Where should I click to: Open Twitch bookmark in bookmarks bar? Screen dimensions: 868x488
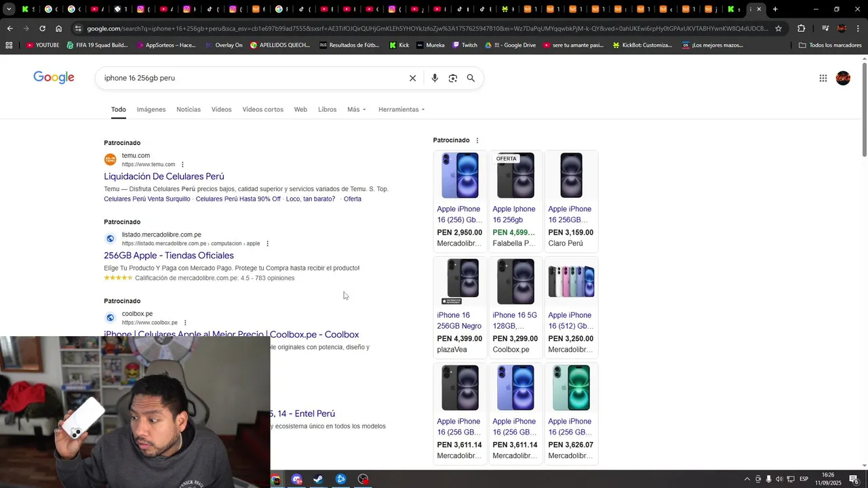point(464,45)
